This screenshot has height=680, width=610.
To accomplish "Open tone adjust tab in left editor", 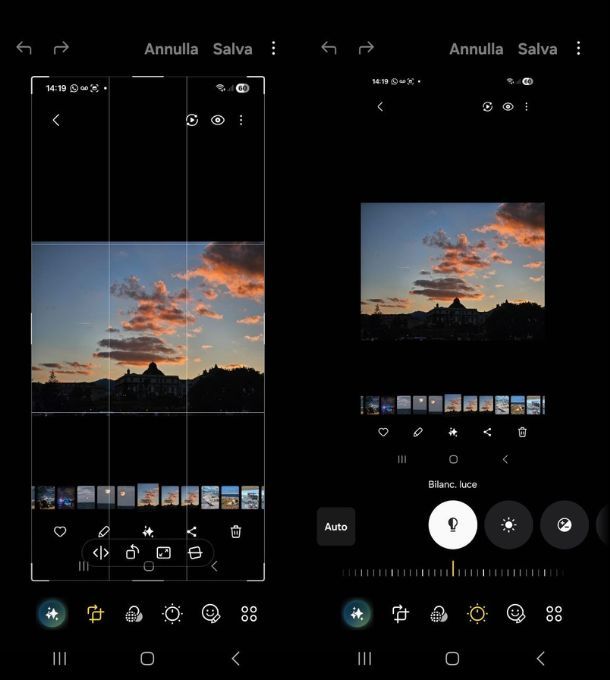I will coord(172,614).
